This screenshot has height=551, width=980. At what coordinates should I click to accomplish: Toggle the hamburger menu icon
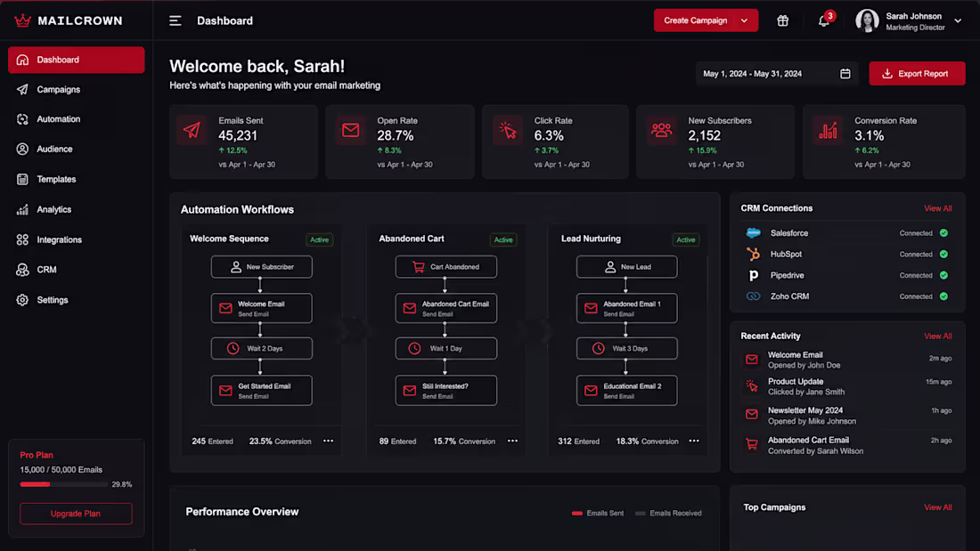click(x=175, y=20)
